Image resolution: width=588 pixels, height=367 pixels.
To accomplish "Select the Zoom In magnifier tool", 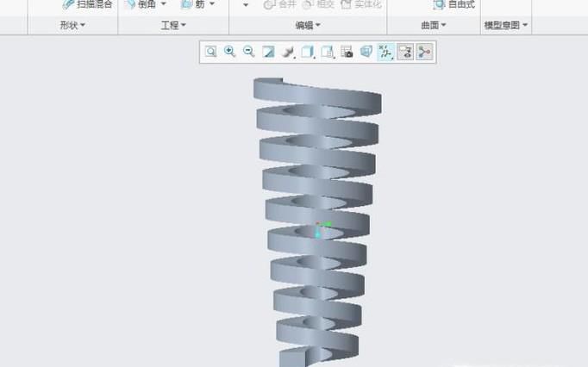I will 229,52.
